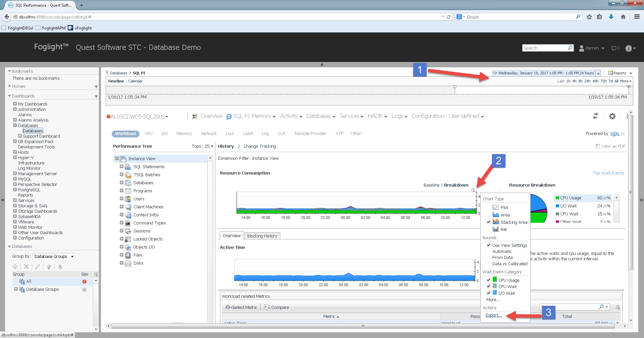Image resolution: width=644 pixels, height=338 pixels.
Task: Open Top Wait Events link
Action: pos(608,173)
